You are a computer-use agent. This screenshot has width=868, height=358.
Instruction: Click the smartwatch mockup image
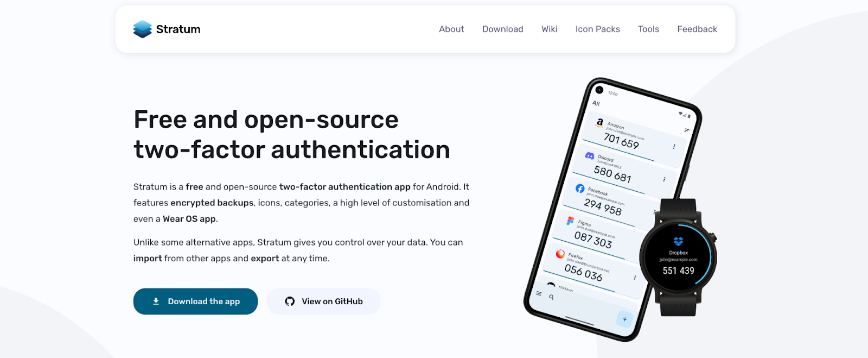(678, 257)
